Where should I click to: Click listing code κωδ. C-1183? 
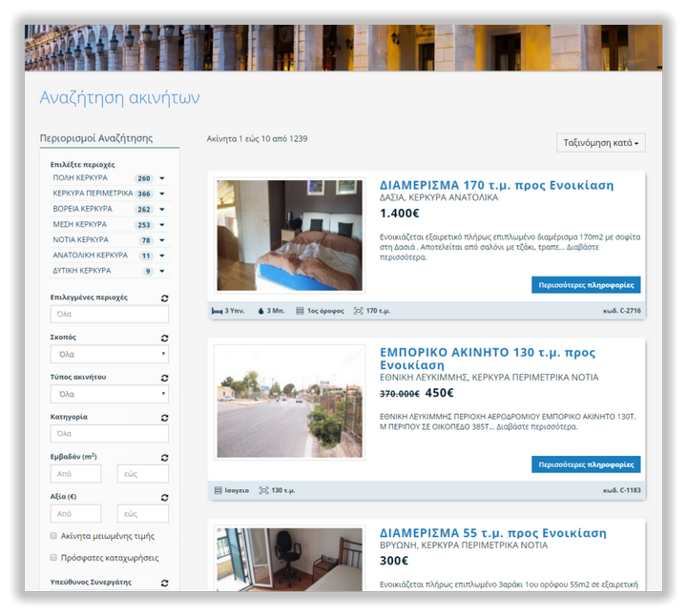coord(622,490)
